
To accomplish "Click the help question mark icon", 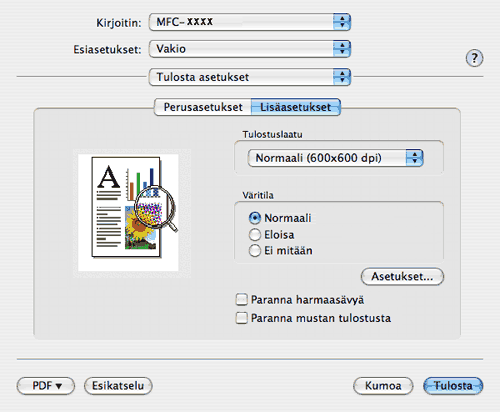I will click(x=474, y=58).
